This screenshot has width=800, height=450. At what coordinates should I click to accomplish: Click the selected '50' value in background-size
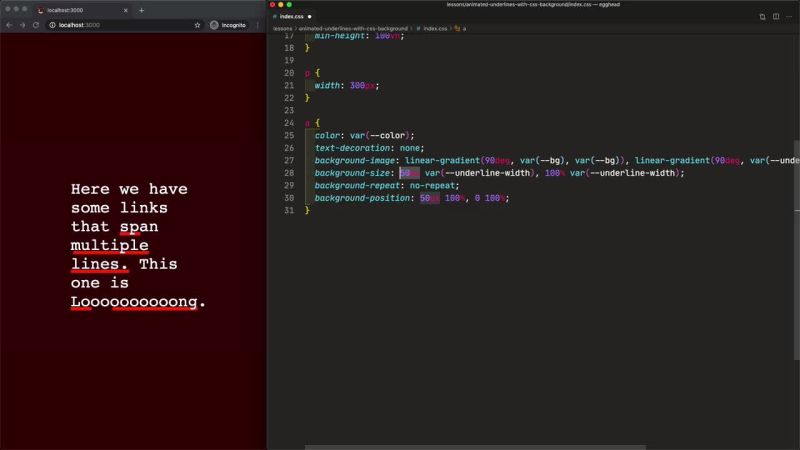pyautogui.click(x=409, y=173)
